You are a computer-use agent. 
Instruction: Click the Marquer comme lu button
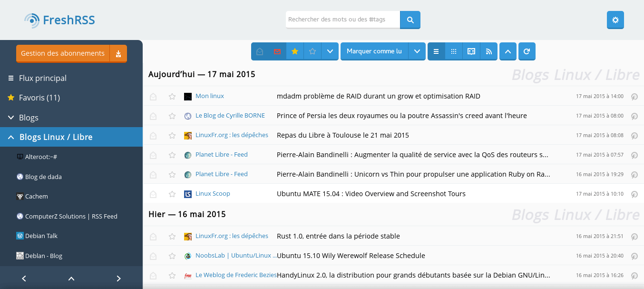pos(374,51)
